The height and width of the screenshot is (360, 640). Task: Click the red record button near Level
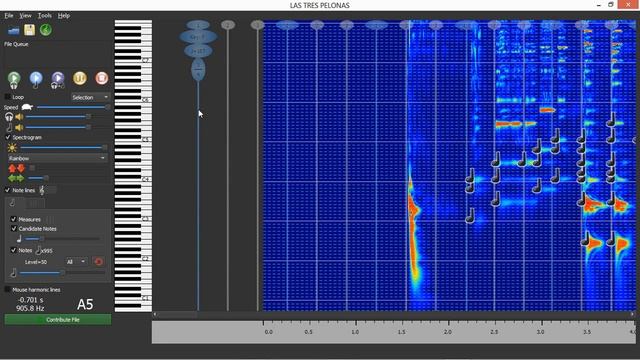coord(98,262)
